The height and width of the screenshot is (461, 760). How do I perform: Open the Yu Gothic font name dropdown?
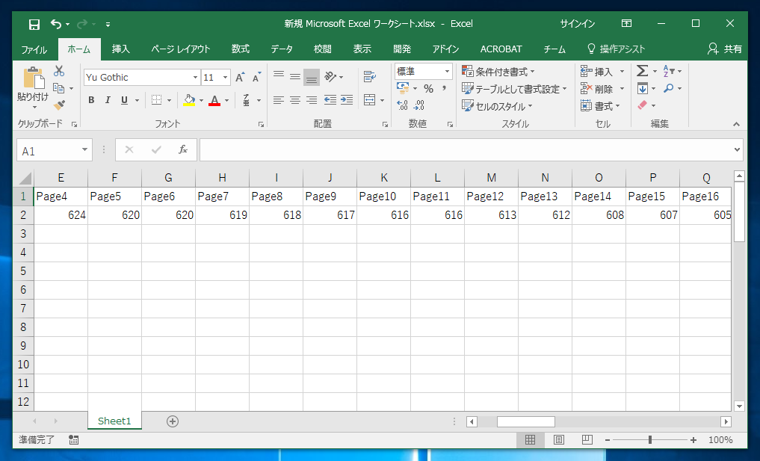pyautogui.click(x=195, y=78)
